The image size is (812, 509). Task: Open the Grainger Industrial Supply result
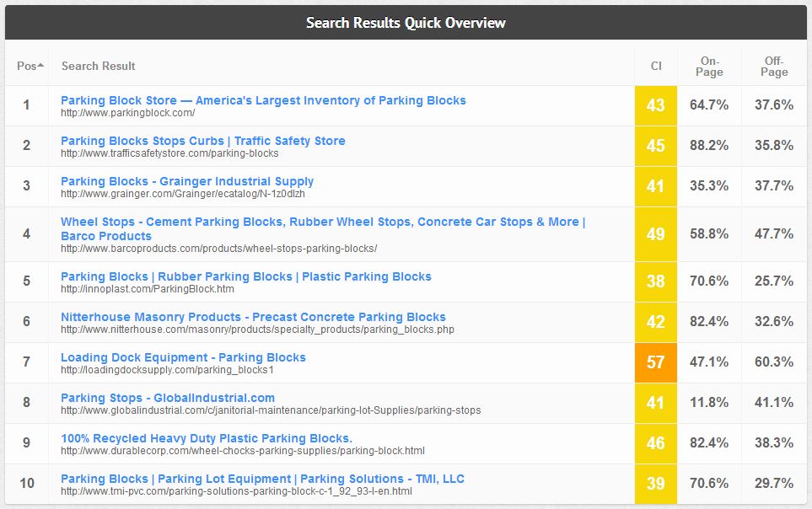click(188, 180)
